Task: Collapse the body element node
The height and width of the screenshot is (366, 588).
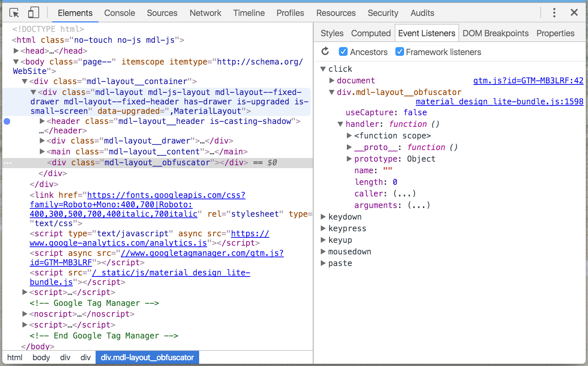Action: click(x=16, y=62)
